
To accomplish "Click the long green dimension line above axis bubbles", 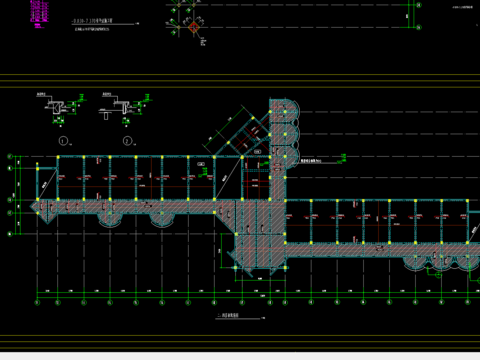I will click(x=258, y=293).
